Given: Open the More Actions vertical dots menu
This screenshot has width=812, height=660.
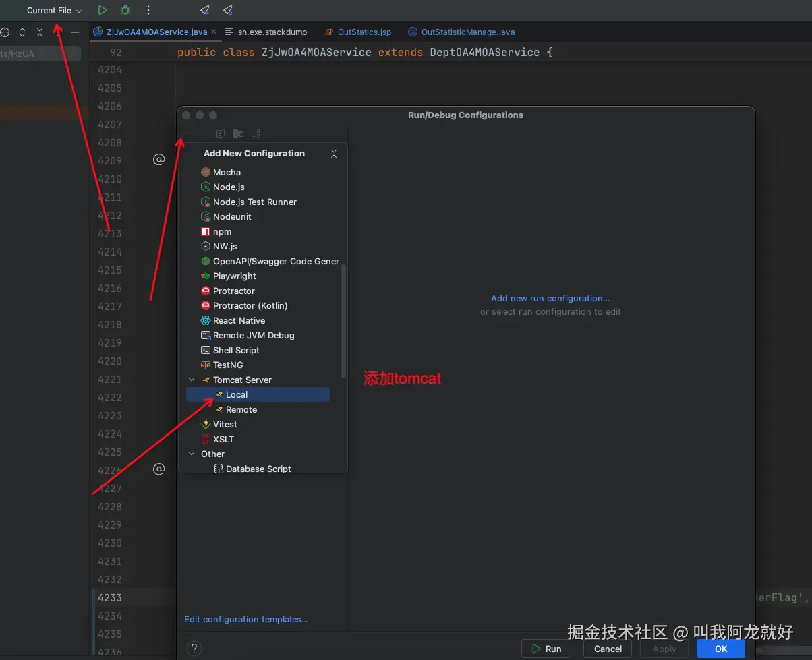Looking at the screenshot, I should pyautogui.click(x=148, y=10).
